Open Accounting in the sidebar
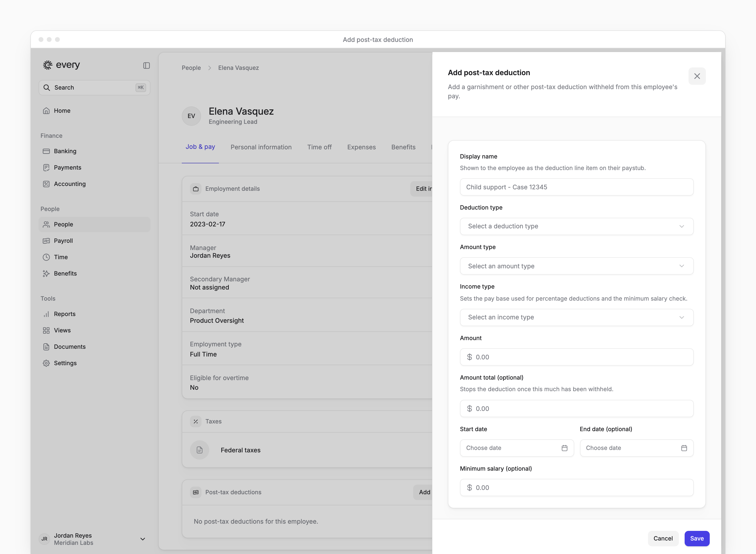The image size is (756, 554). (94, 184)
